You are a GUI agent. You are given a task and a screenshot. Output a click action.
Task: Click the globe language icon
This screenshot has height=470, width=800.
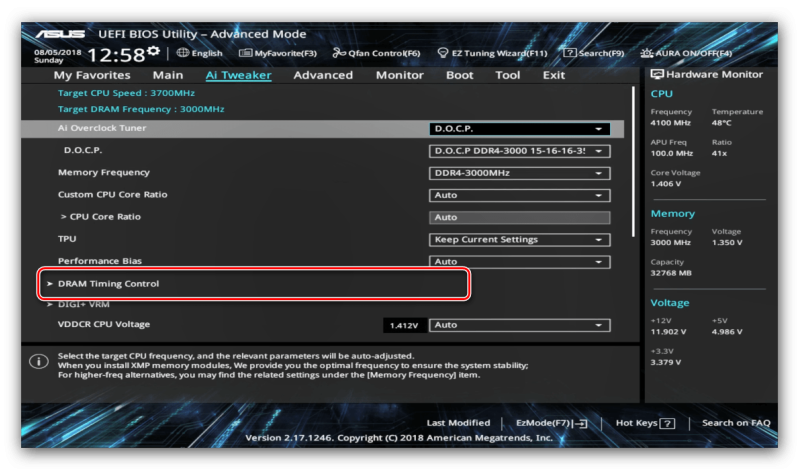[183, 53]
